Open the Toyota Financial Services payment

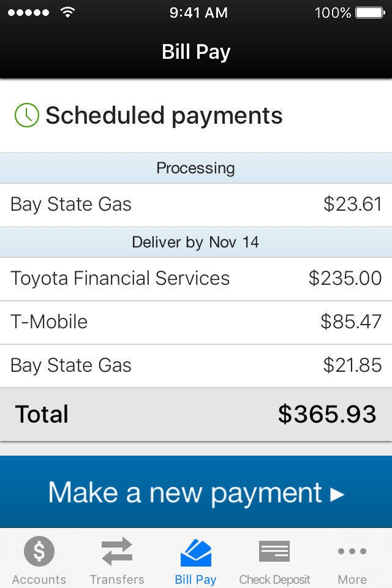(x=196, y=279)
